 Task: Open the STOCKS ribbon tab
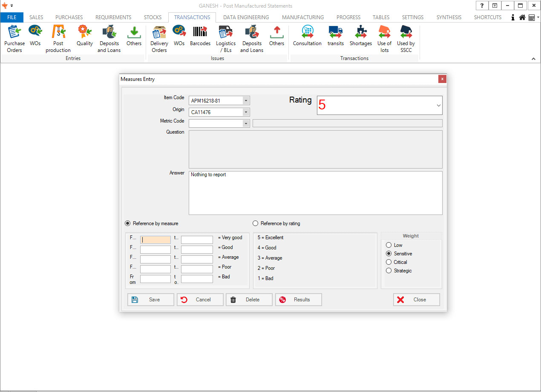pyautogui.click(x=153, y=17)
